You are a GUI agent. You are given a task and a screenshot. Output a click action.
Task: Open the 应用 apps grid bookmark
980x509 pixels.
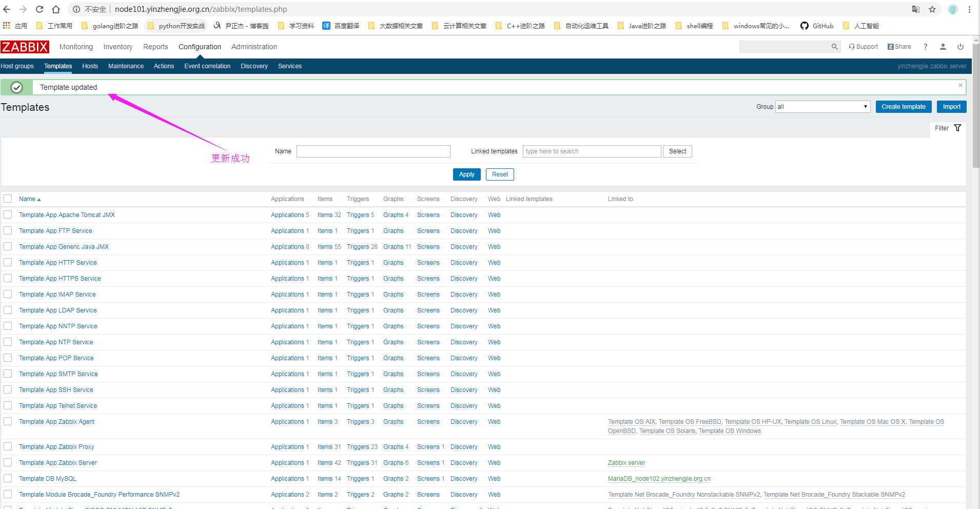tap(15, 26)
